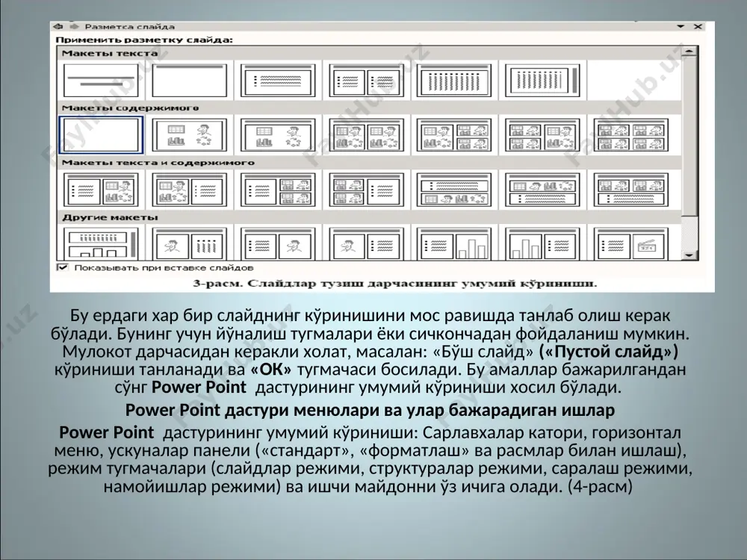Viewport: 747px width, 560px height.
Task: Choose the Title, Text and Content layout
Action: (x=101, y=190)
